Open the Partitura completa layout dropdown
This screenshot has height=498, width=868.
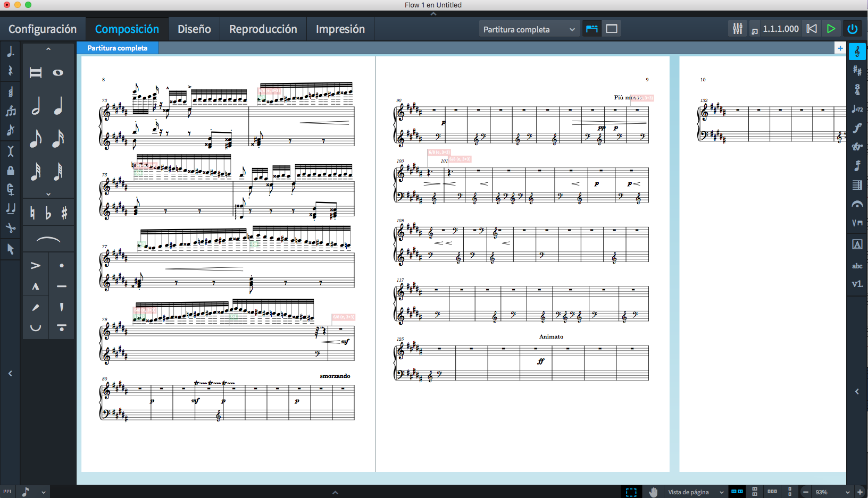click(529, 29)
